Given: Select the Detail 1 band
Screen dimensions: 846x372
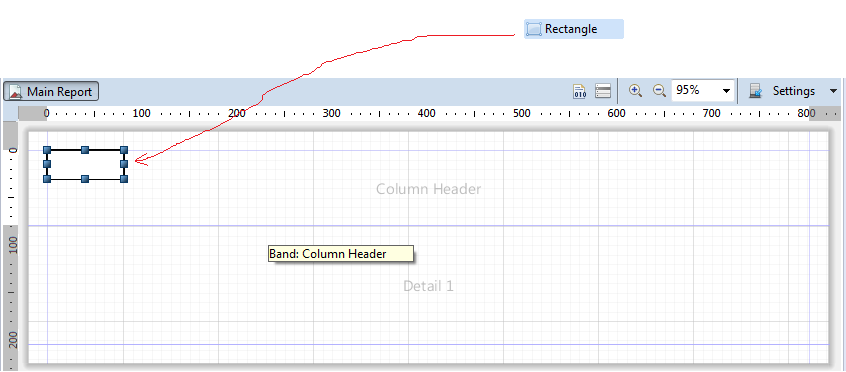Looking at the screenshot, I should tap(428, 286).
